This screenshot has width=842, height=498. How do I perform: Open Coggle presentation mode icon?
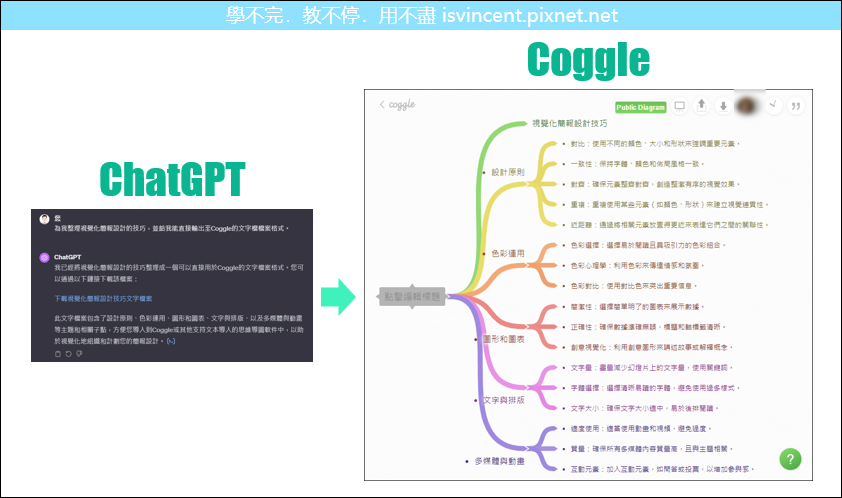[679, 106]
